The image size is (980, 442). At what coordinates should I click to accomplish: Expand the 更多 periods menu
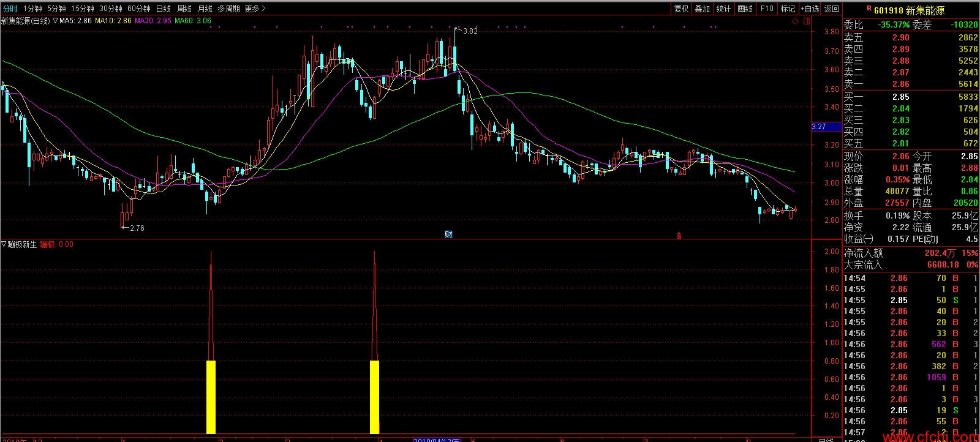tap(255, 9)
